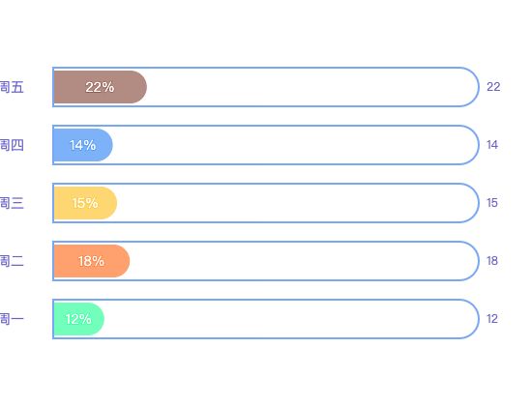
Task: Click empty track of 周二 bar
Action: pyautogui.click(x=304, y=261)
